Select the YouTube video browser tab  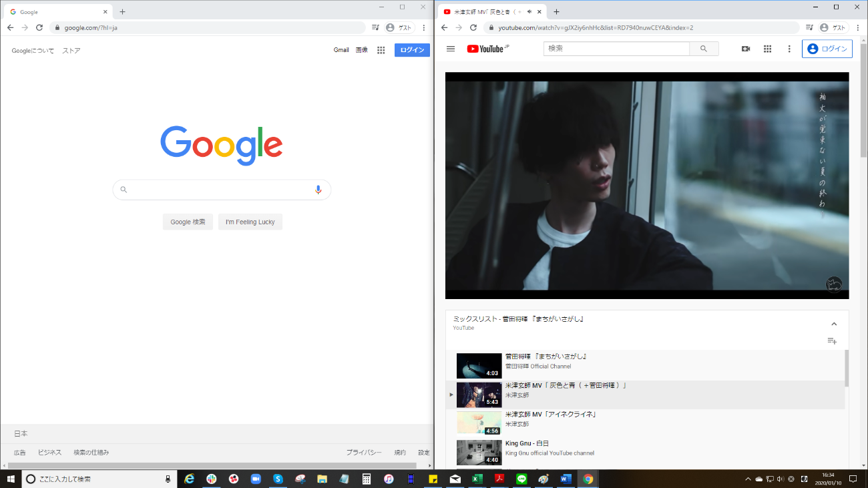click(x=492, y=11)
